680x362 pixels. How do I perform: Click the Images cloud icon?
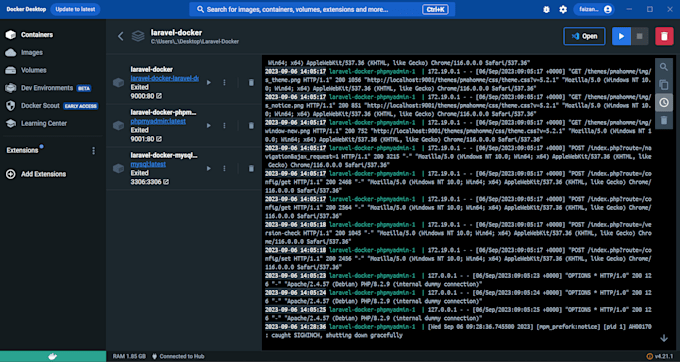point(10,52)
